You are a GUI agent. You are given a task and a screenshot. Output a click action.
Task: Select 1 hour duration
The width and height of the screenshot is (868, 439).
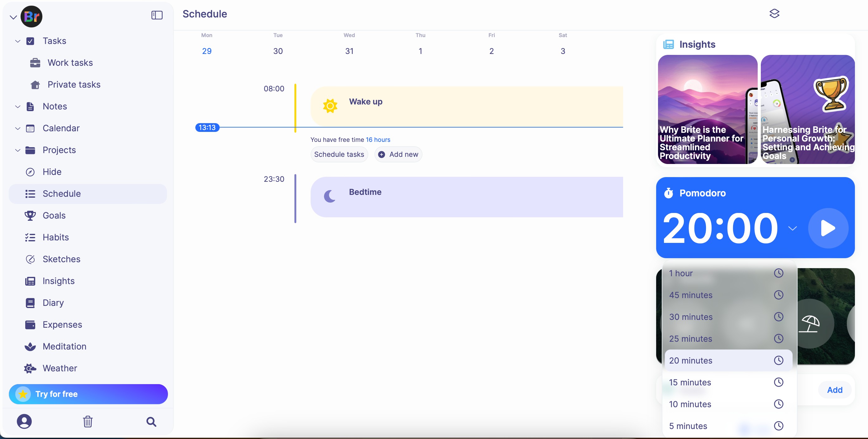coord(728,273)
